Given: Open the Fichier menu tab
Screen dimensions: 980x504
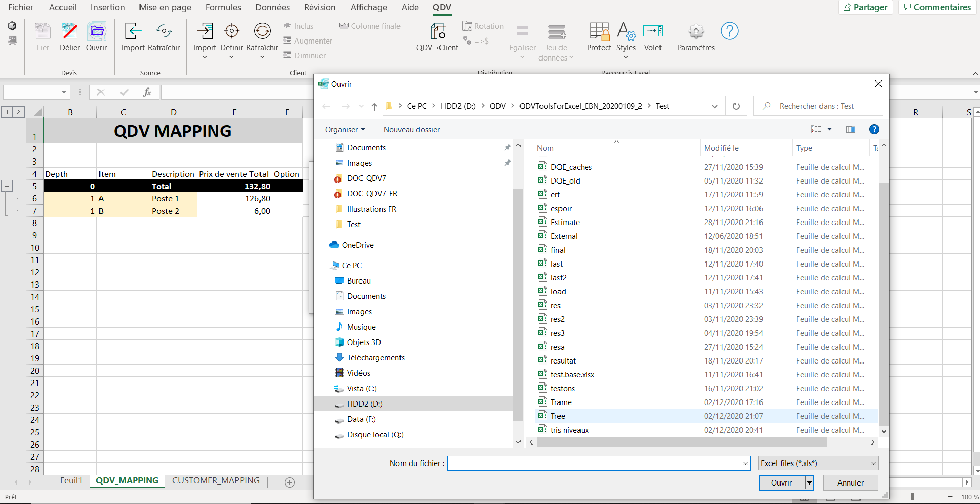Looking at the screenshot, I should [21, 7].
